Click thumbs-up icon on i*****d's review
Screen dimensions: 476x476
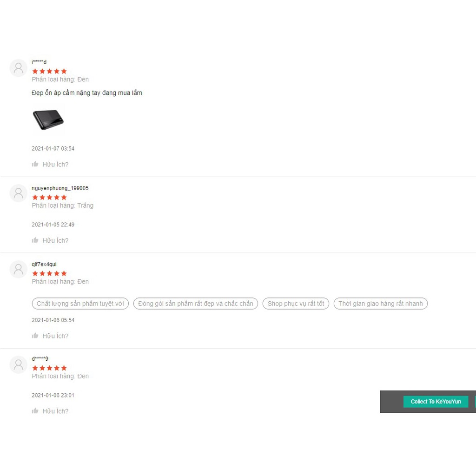tap(35, 164)
